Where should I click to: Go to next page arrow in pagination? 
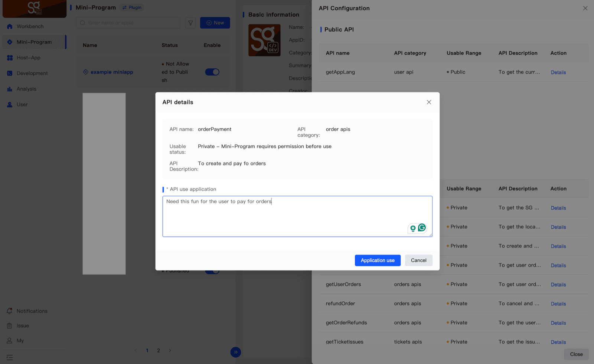pyautogui.click(x=170, y=350)
